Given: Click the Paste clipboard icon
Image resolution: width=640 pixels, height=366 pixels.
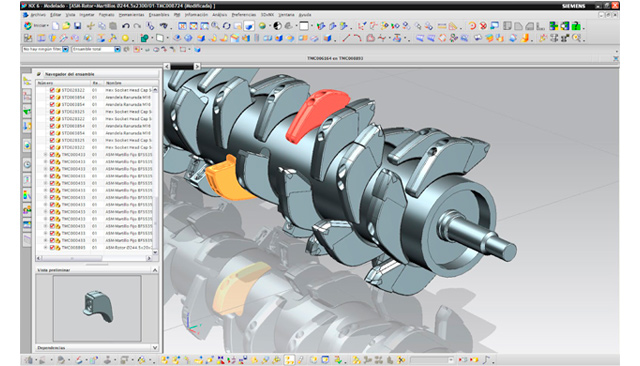Looking at the screenshot, I should tap(113, 26).
